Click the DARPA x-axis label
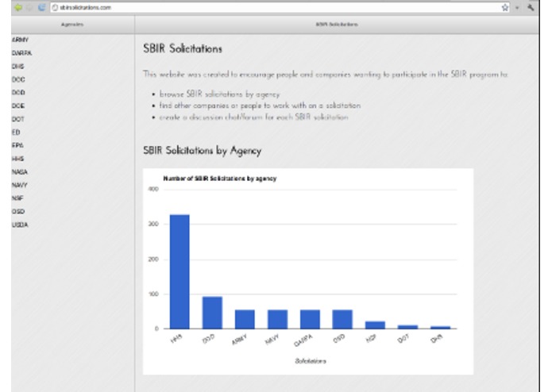This screenshot has height=392, width=552. [x=303, y=340]
